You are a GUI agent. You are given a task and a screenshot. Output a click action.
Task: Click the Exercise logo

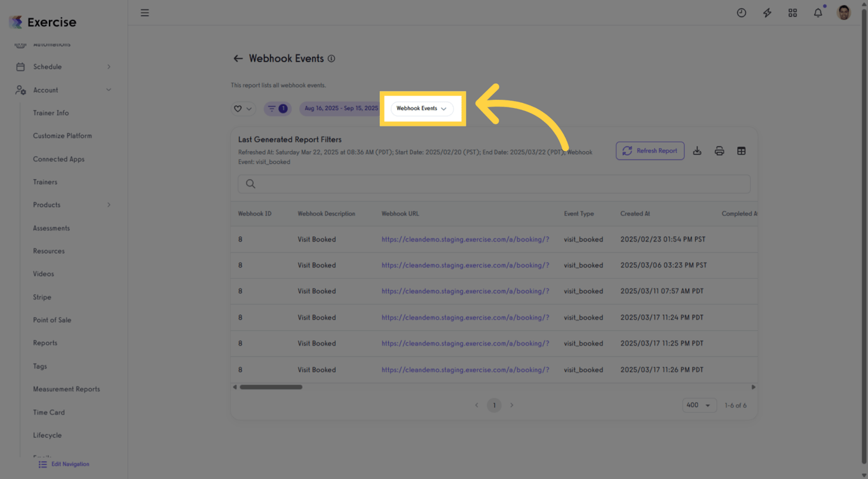click(x=43, y=22)
